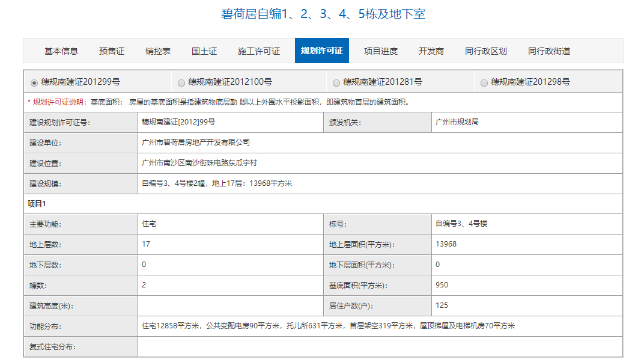644x362 pixels.
Task: Click developer name 广州市碧荷居房地产开发有限公司
Action: (x=196, y=143)
